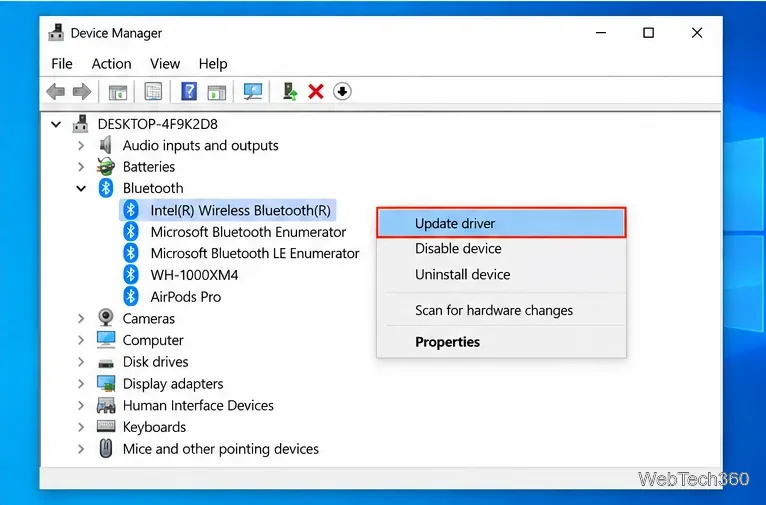The width and height of the screenshot is (766, 505).
Task: Expand the Batteries category
Action: tap(81, 167)
